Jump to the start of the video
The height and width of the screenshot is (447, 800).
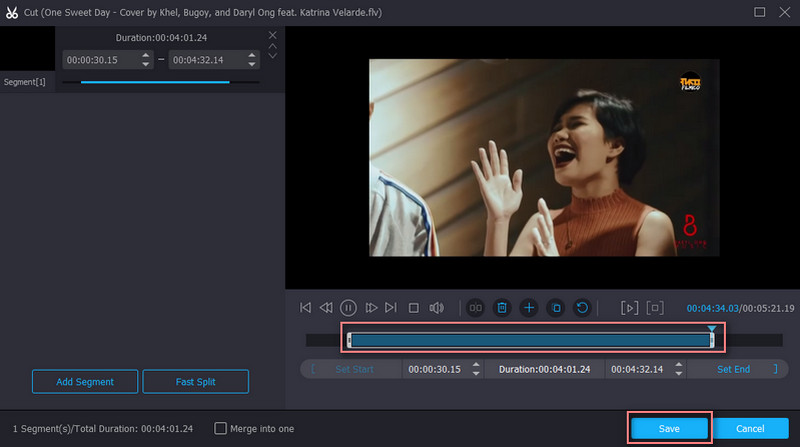click(306, 308)
